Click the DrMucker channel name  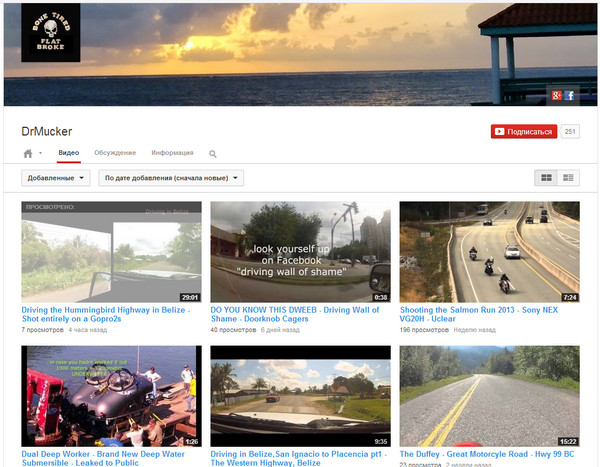click(x=47, y=131)
